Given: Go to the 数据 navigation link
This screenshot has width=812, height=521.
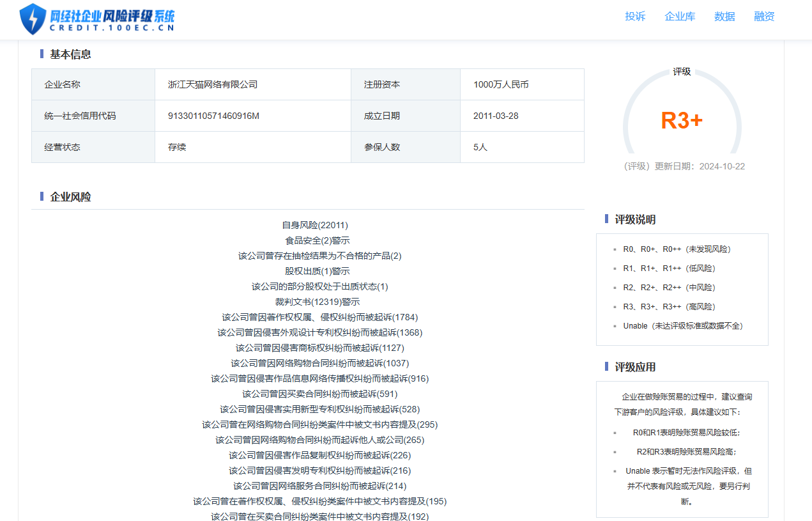Looking at the screenshot, I should [x=724, y=17].
